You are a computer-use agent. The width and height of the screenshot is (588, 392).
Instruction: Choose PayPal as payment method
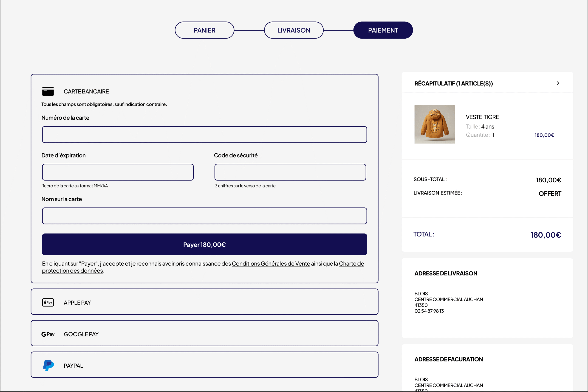[x=204, y=365]
